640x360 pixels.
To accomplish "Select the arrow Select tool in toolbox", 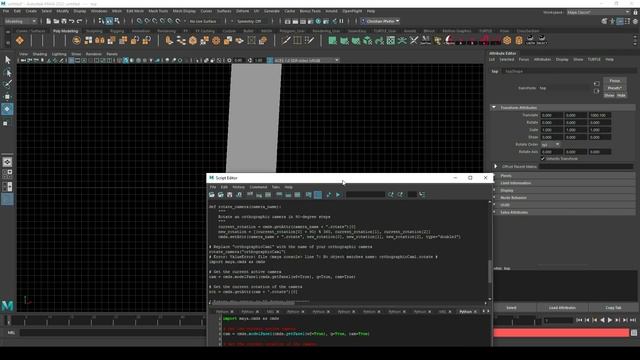I will 7,60.
